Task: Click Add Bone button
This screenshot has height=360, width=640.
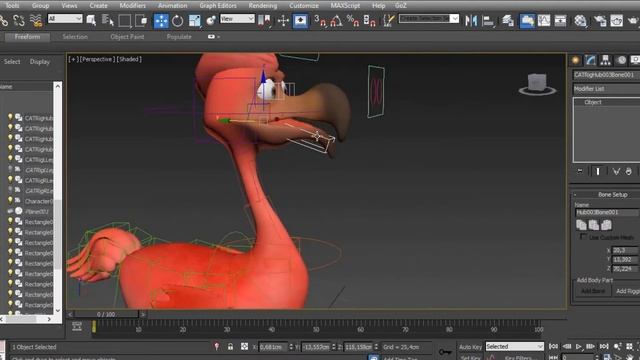Action: [593, 291]
